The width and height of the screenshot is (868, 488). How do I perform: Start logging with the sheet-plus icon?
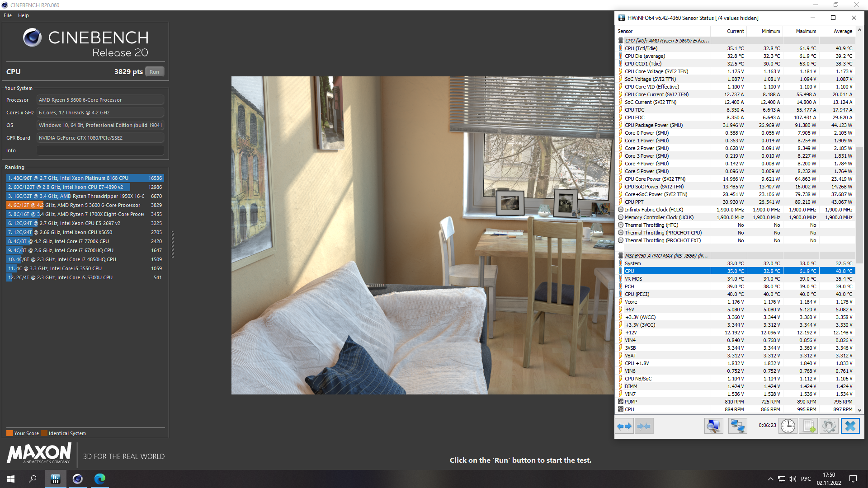808,426
